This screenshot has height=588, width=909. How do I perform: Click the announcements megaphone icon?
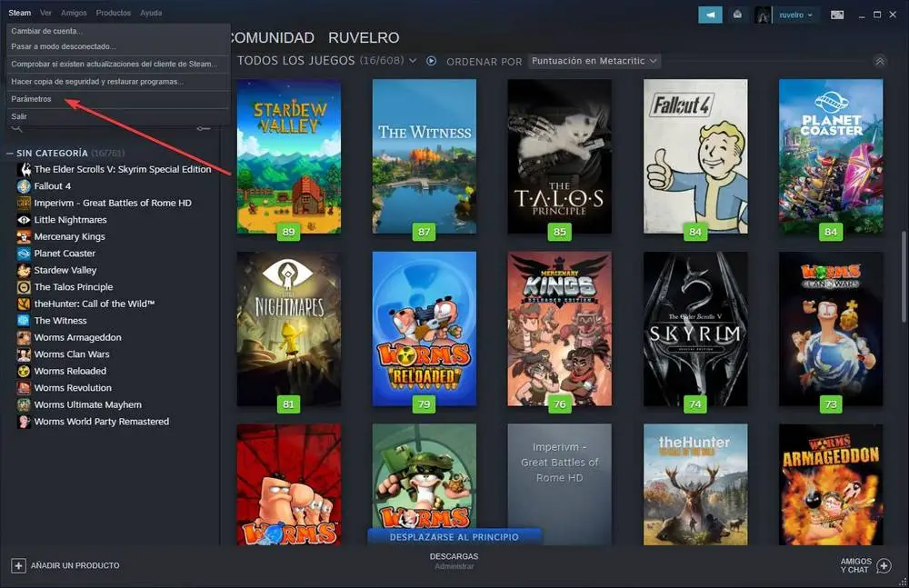[x=710, y=15]
